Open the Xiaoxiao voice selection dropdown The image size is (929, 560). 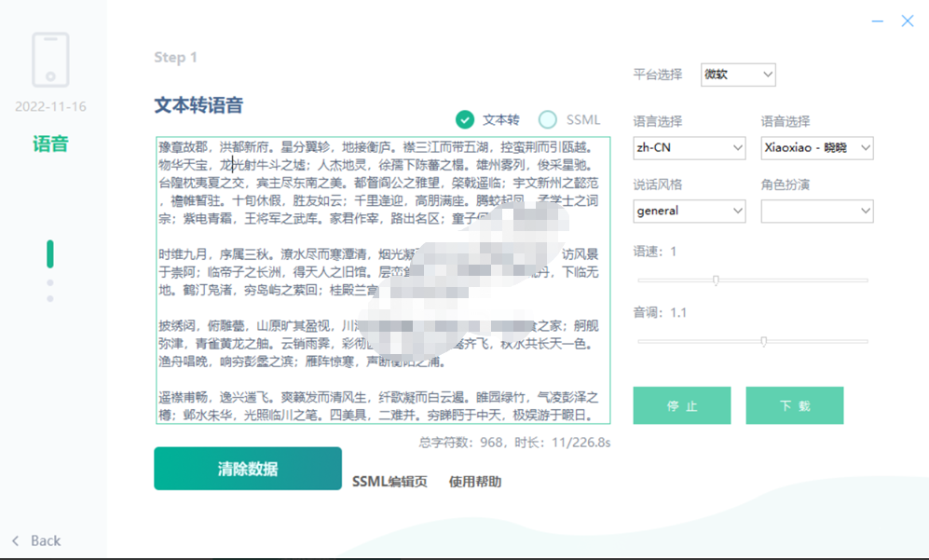[817, 147]
